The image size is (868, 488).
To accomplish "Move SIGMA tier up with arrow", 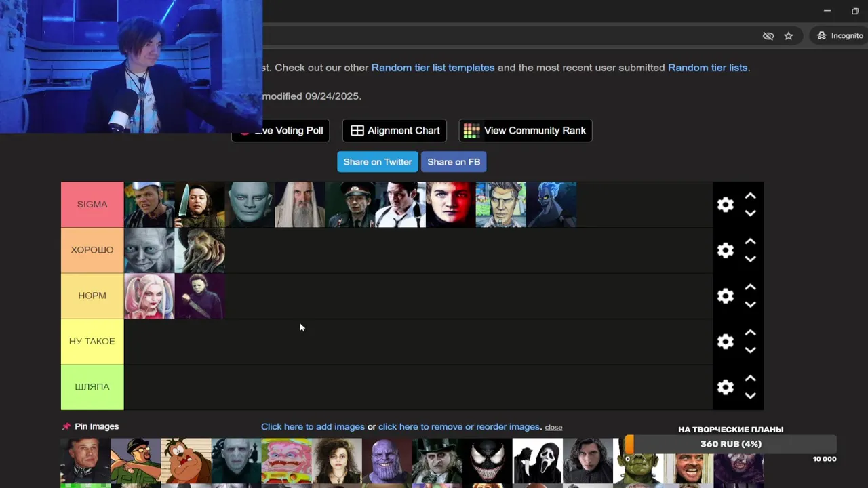I will pos(750,196).
